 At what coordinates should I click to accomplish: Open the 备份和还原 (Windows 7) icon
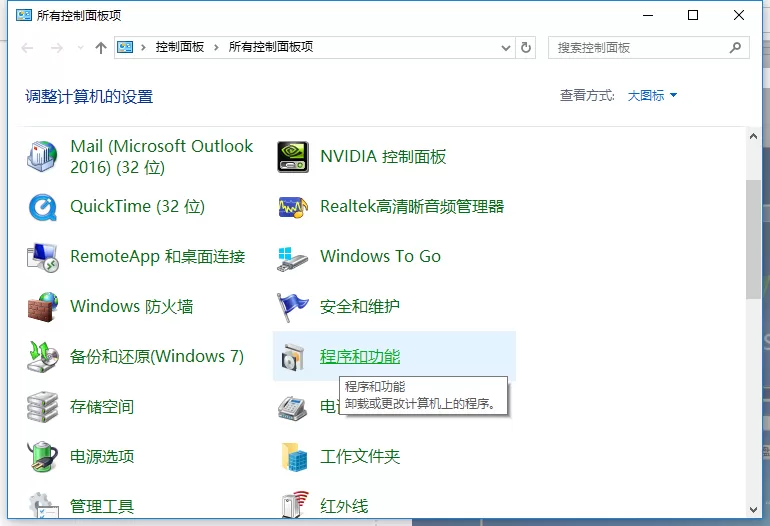coord(42,357)
